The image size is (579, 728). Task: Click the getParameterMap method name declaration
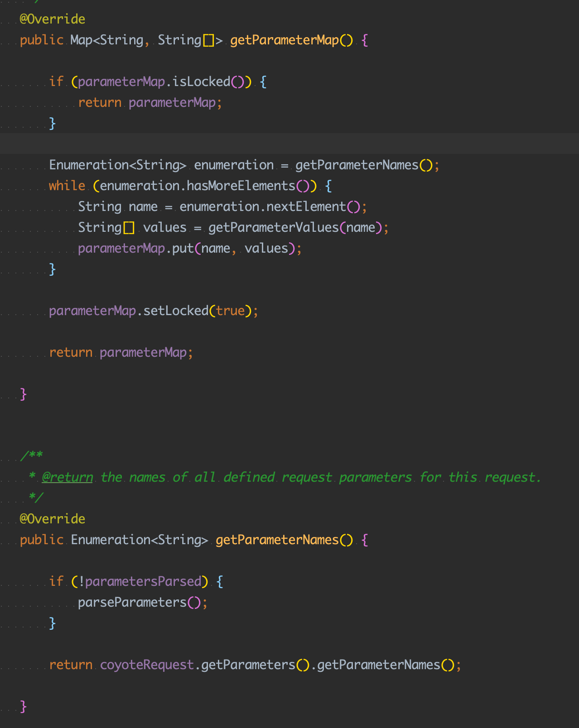[285, 40]
